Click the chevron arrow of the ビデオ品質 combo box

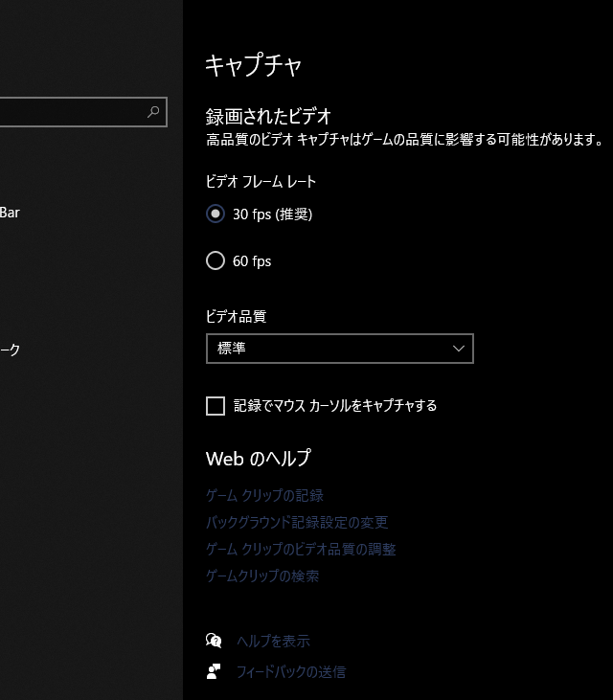[x=459, y=349]
